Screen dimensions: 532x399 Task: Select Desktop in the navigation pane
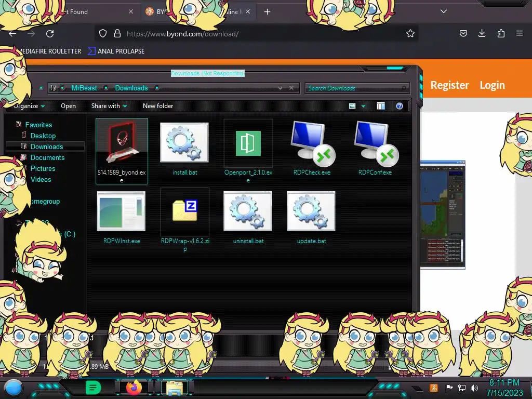click(x=43, y=136)
